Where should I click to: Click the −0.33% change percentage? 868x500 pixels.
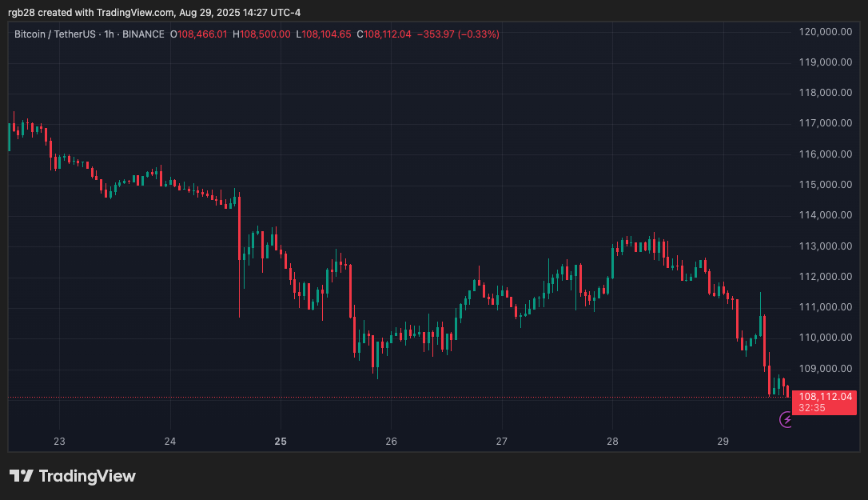click(x=475, y=34)
